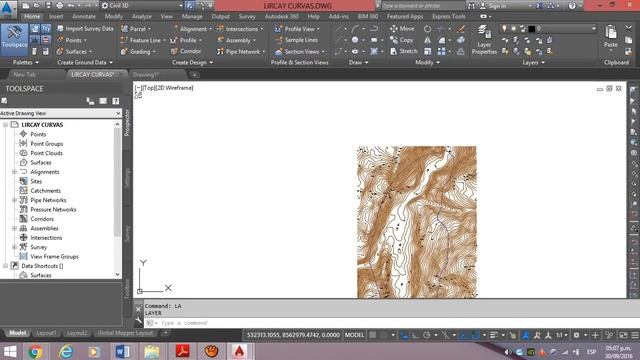Open the Profile View tool
This screenshot has height=360, width=640.
pyautogui.click(x=298, y=29)
